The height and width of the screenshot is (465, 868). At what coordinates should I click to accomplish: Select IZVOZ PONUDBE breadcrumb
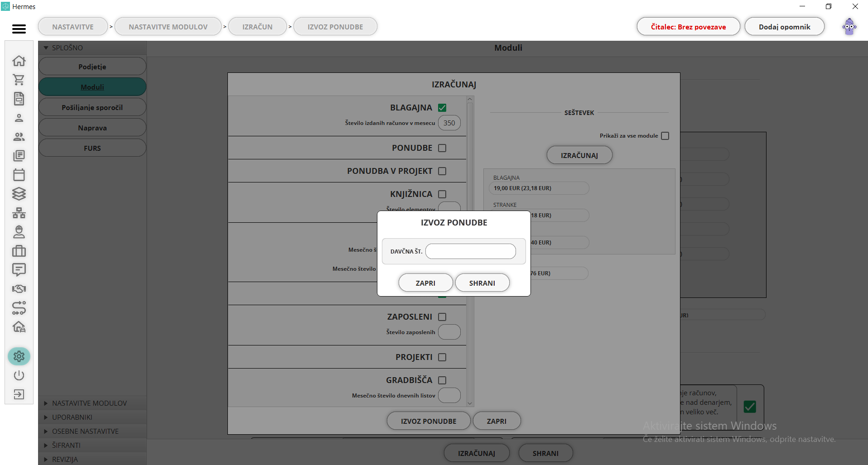click(335, 27)
